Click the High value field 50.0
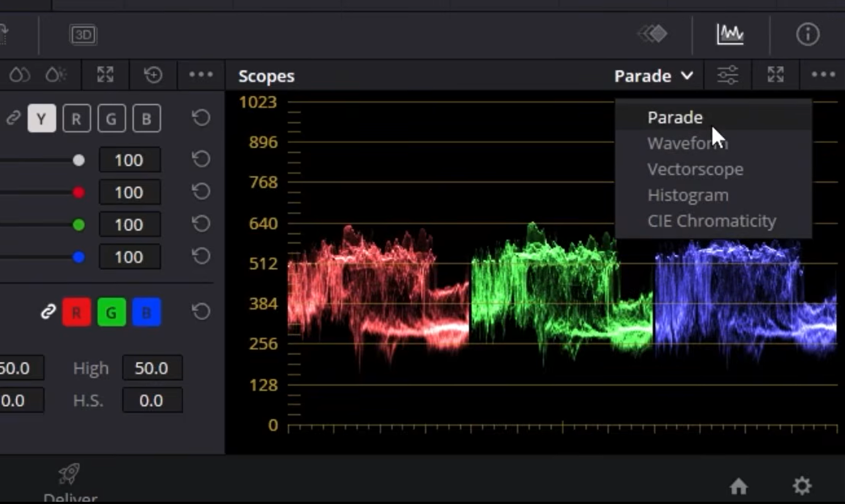Image resolution: width=845 pixels, height=504 pixels. tap(152, 368)
